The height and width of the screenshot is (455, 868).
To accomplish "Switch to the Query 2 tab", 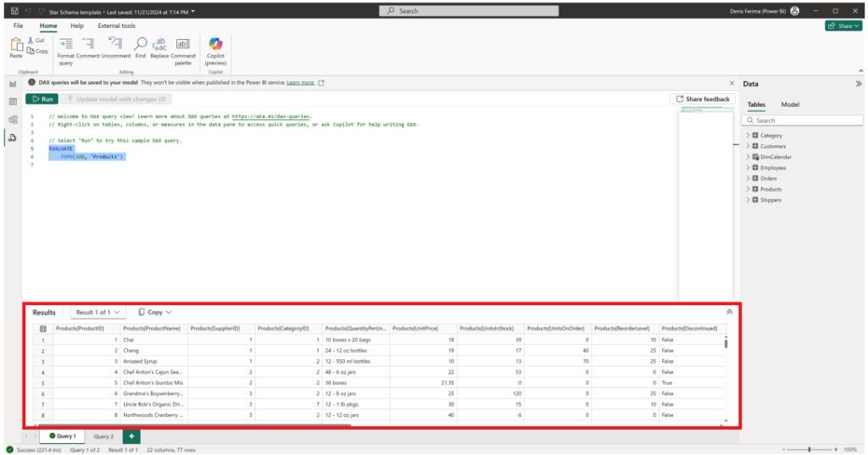I will [x=103, y=436].
